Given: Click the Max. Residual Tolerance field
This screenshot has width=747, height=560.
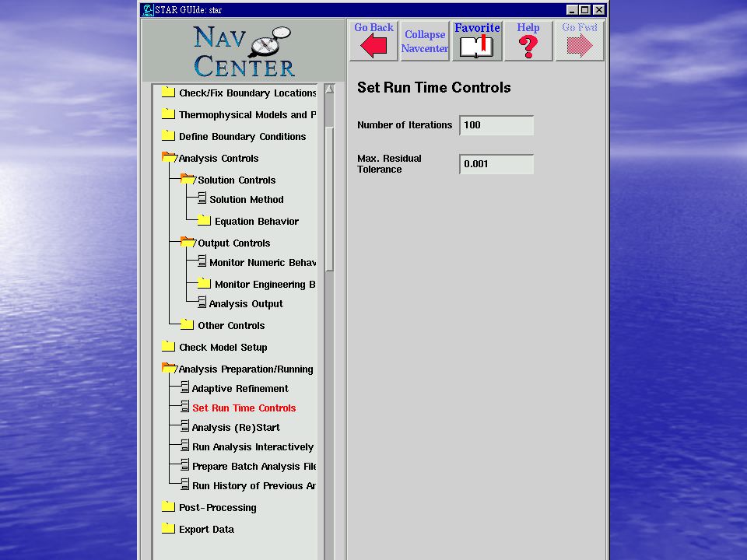Looking at the screenshot, I should (x=496, y=164).
